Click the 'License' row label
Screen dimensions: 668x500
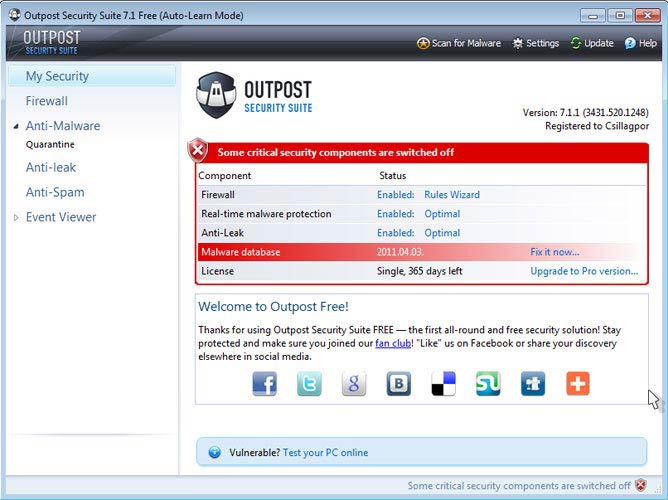[217, 271]
